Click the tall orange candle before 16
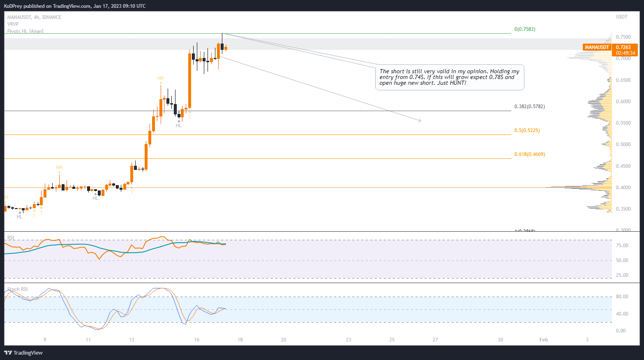The image size is (644, 360). (x=190, y=81)
